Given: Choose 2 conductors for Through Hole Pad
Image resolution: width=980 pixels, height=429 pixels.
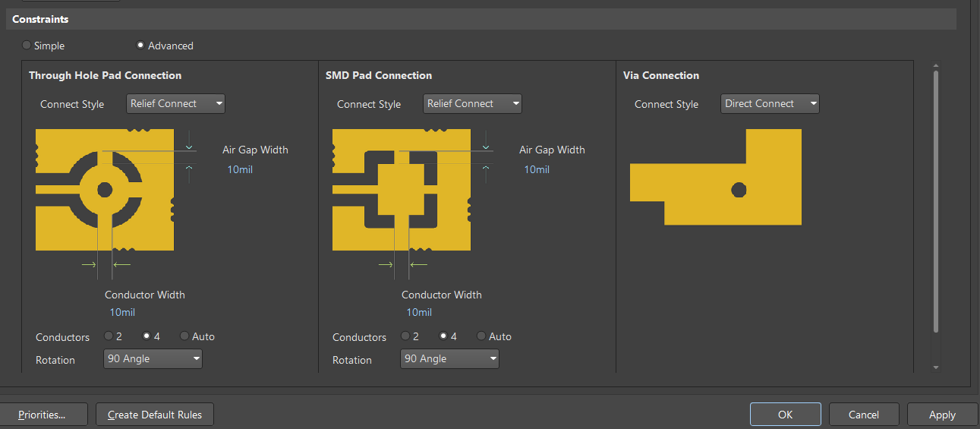Looking at the screenshot, I should [109, 336].
